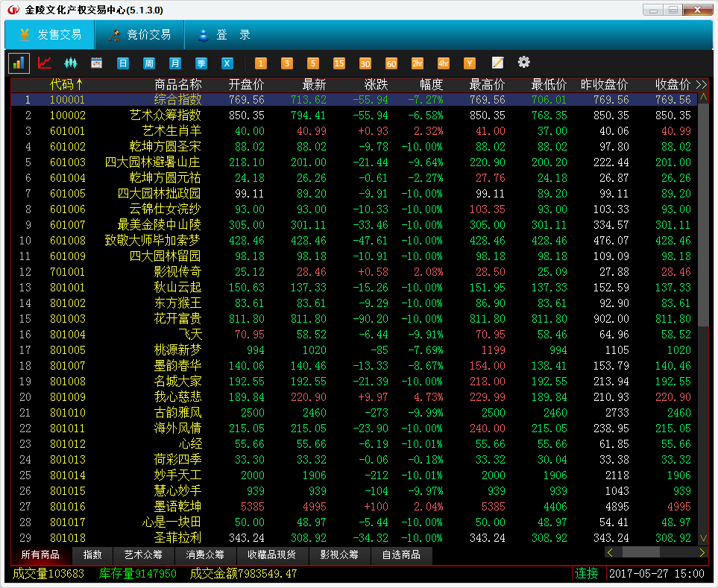Click the orange Y period icon
Viewport: 718px width, 588px height.
(470, 63)
